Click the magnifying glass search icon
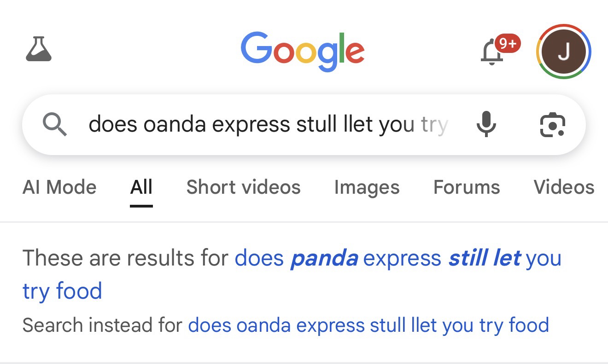Screen dimensions: 608x364 tap(55, 124)
